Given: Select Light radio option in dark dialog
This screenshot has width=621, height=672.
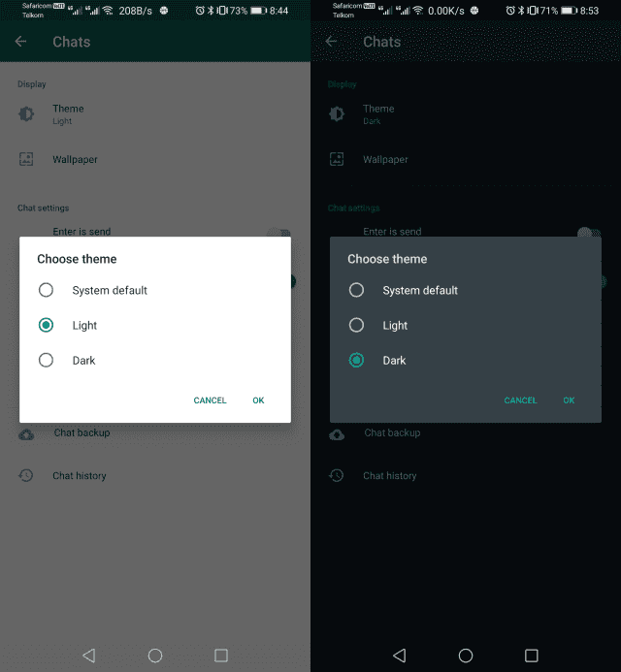Looking at the screenshot, I should point(356,326).
